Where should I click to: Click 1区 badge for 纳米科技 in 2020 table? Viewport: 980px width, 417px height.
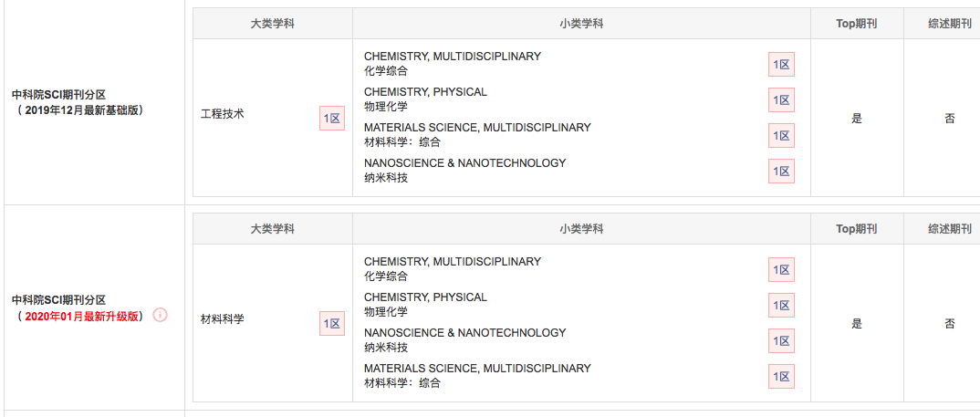tap(781, 340)
